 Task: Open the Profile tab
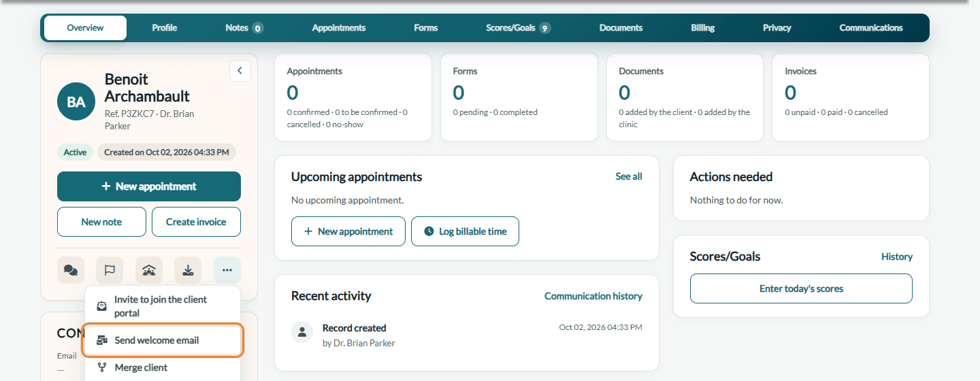pos(165,28)
